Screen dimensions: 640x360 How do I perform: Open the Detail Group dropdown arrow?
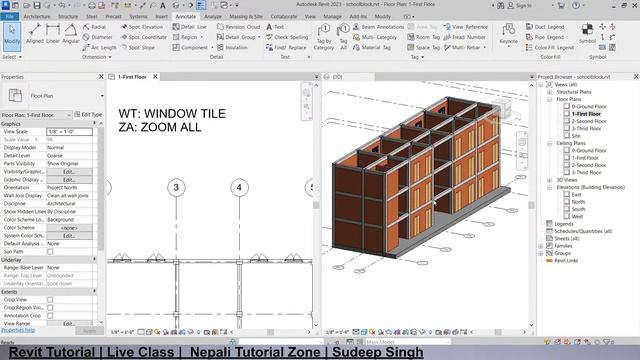[259, 37]
